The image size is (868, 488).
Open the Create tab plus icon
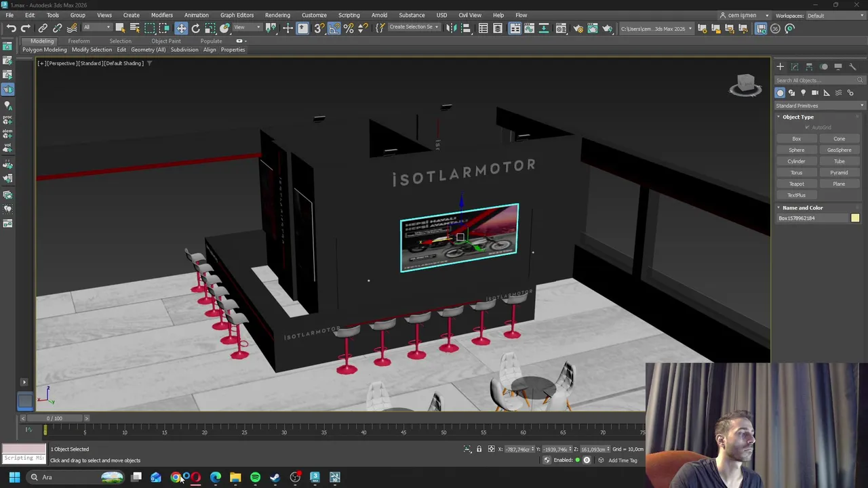point(780,66)
